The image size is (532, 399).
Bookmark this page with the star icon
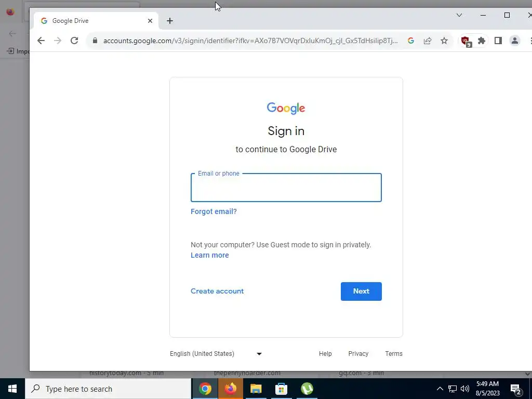[x=444, y=41]
